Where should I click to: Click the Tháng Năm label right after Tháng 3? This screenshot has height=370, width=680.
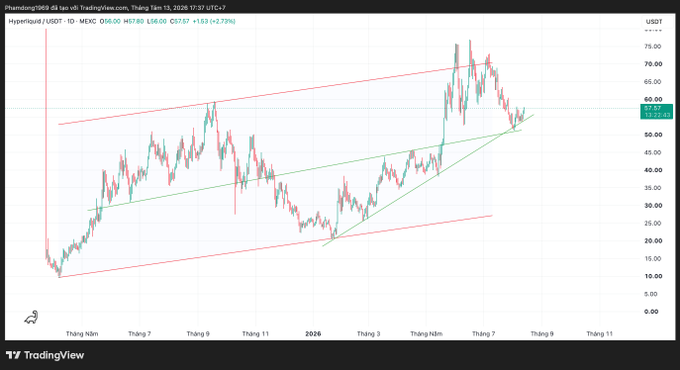coord(426,334)
